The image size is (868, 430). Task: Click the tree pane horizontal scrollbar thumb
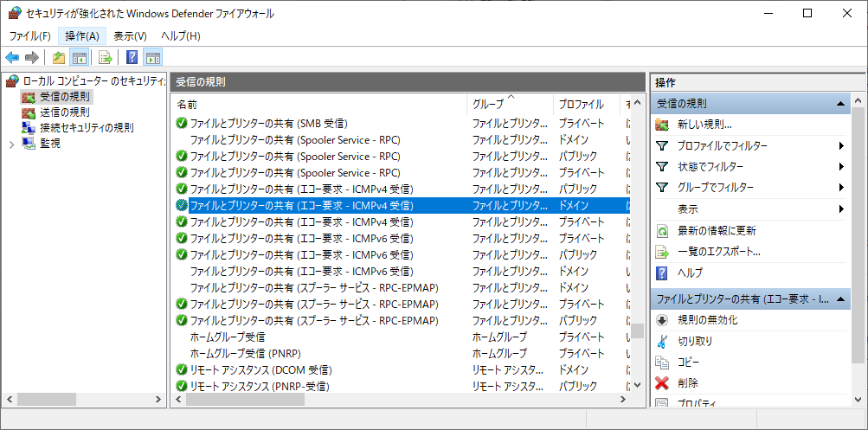click(47, 399)
